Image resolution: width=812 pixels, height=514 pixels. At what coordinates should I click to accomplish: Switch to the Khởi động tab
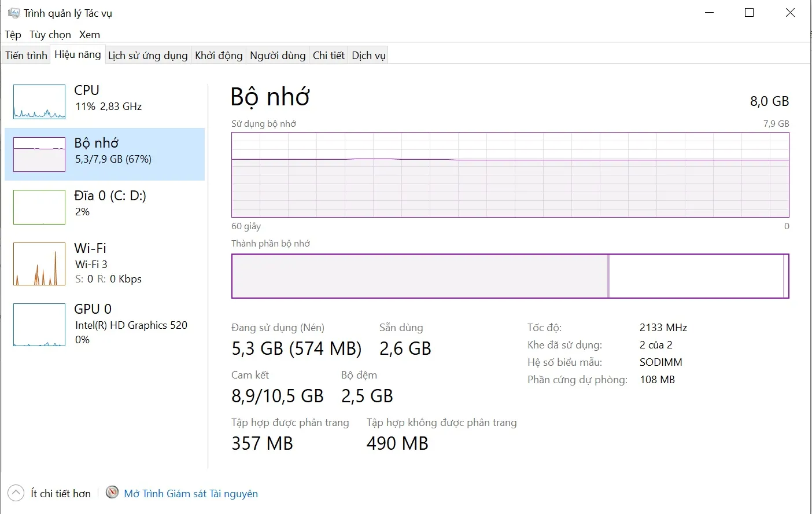coord(219,56)
